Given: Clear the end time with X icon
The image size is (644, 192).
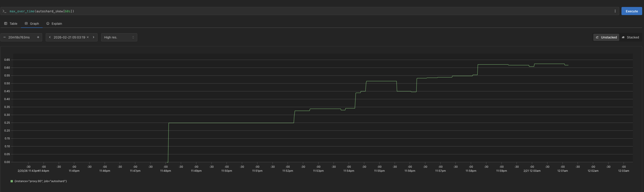Looking at the screenshot, I should 88,37.
